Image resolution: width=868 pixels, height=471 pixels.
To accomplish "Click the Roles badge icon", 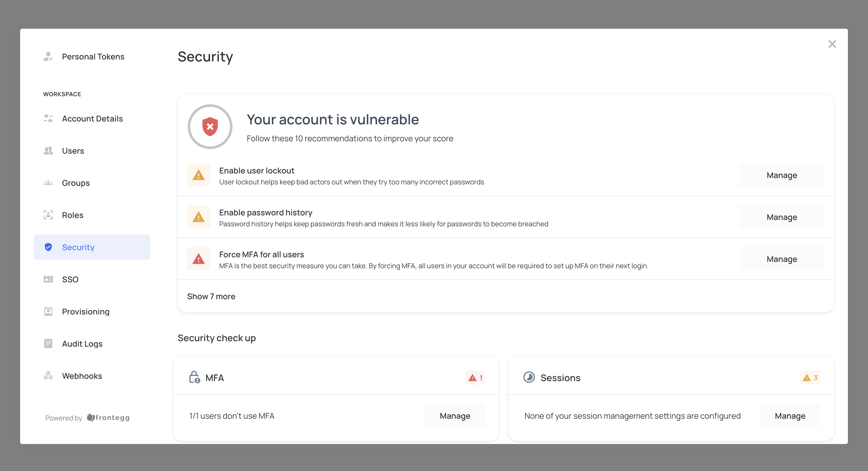I will coord(48,215).
